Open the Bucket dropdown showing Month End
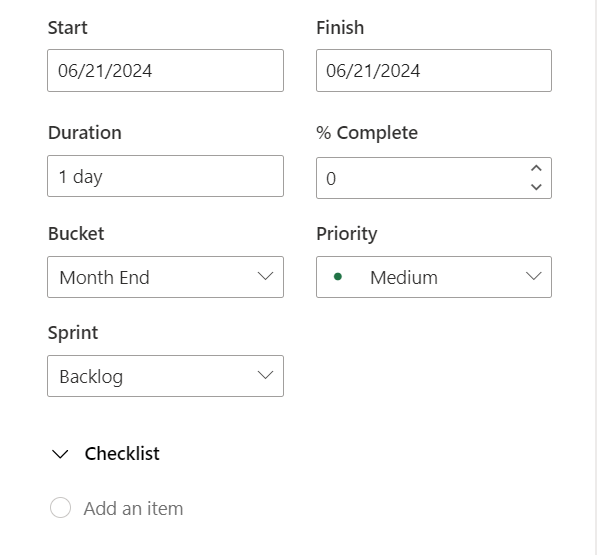Screen dimensions: 600x555 pos(165,277)
